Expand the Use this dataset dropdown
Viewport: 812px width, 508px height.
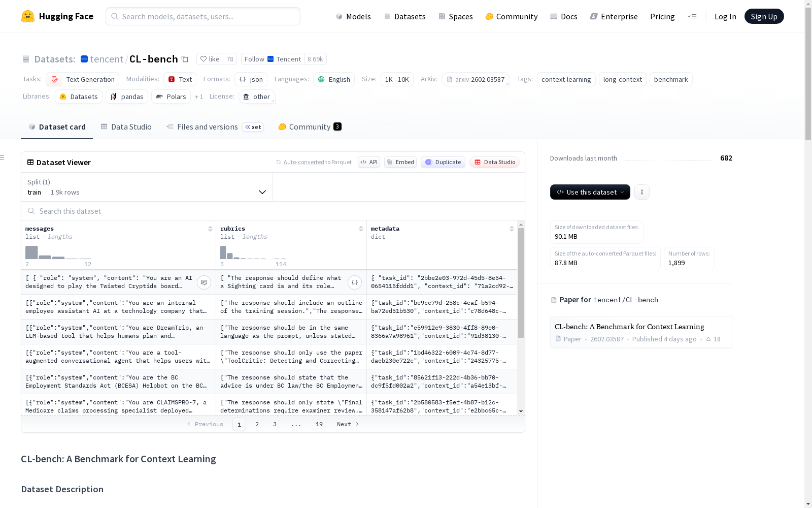coord(590,192)
